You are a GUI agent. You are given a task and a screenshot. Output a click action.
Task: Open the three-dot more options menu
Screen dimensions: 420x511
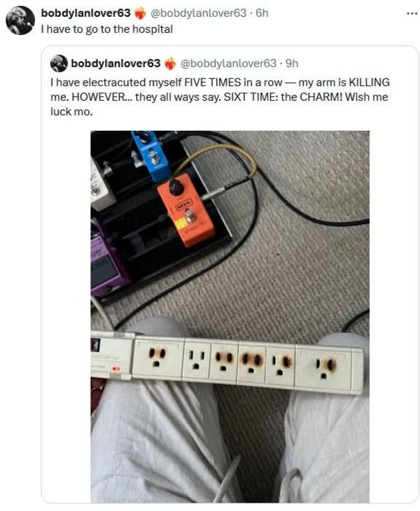[x=409, y=13]
